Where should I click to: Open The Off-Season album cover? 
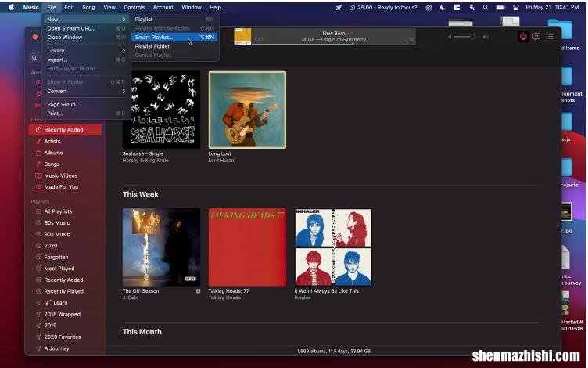click(x=161, y=247)
